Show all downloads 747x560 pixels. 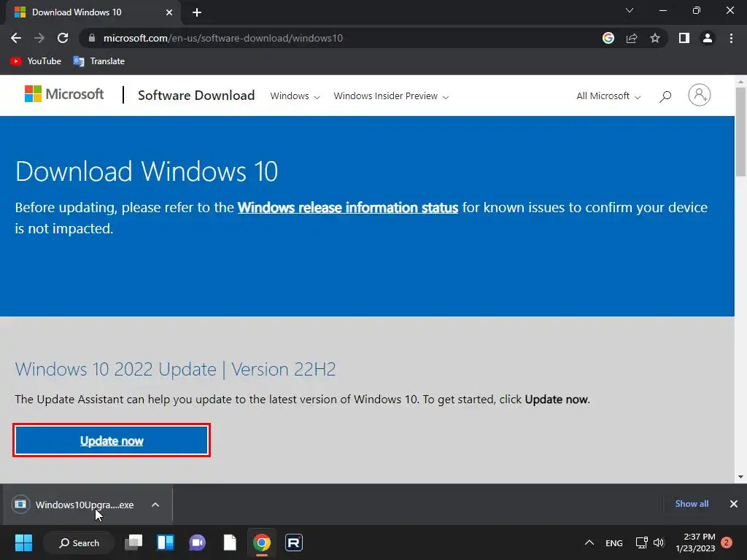pos(692,503)
